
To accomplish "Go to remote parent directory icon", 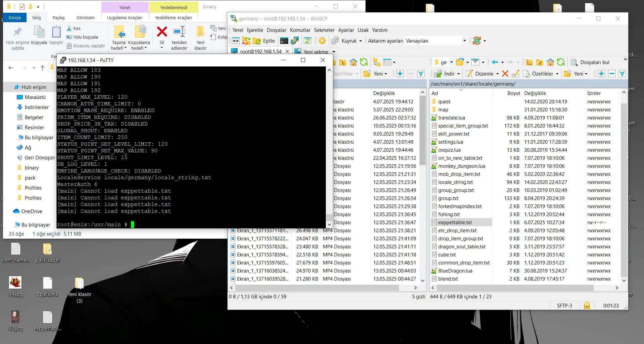I will [x=529, y=62].
